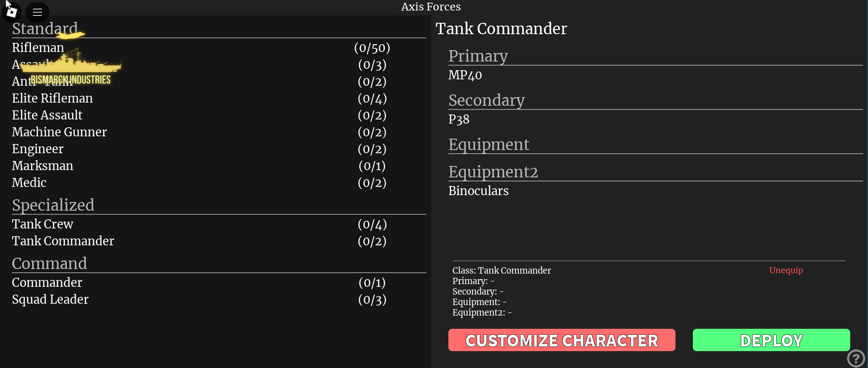The width and height of the screenshot is (868, 368).
Task: Select Tank Commander in class list
Action: (219, 241)
